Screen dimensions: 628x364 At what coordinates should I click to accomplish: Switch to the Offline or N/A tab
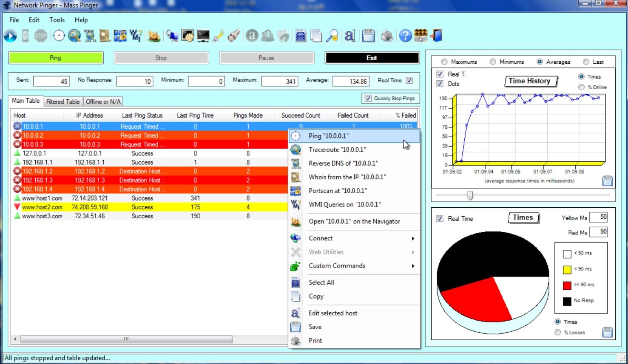coord(103,102)
